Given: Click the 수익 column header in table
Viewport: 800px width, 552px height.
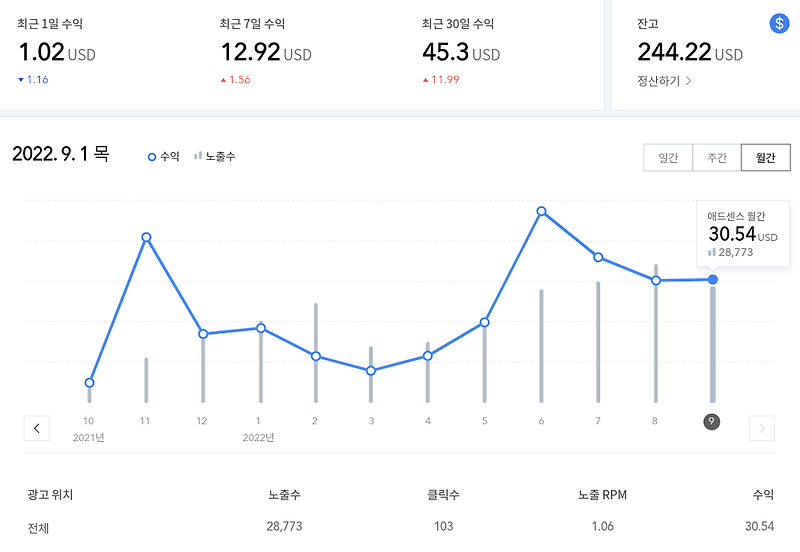Looking at the screenshot, I should click(x=763, y=494).
